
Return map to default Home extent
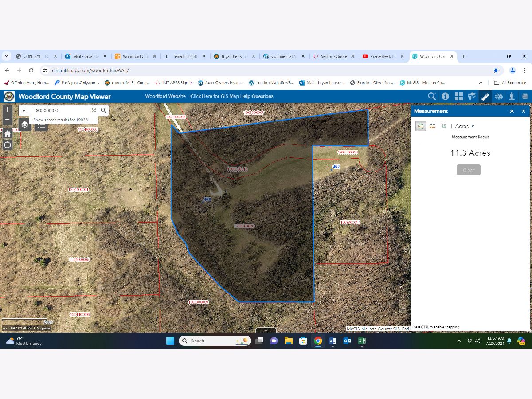pos(8,133)
